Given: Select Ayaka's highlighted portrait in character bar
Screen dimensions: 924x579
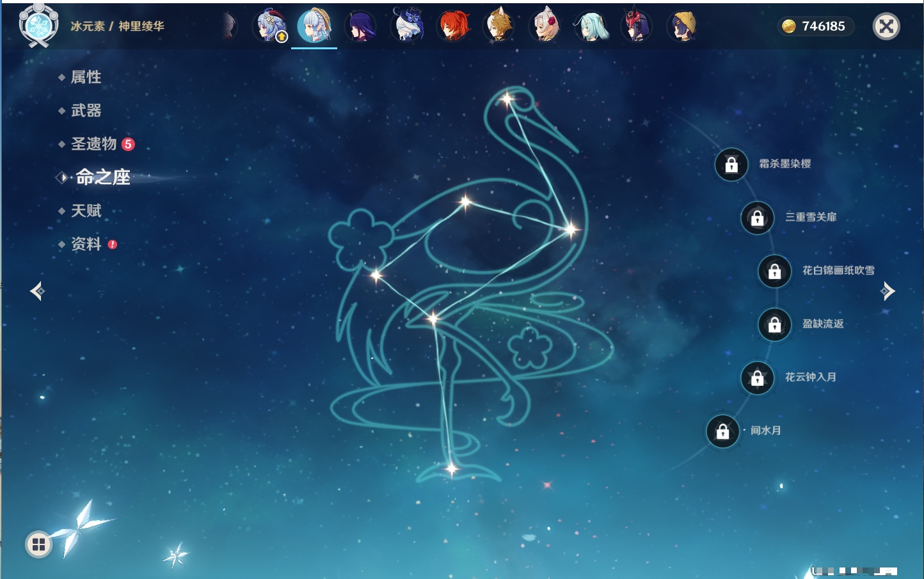Looking at the screenshot, I should (x=314, y=26).
